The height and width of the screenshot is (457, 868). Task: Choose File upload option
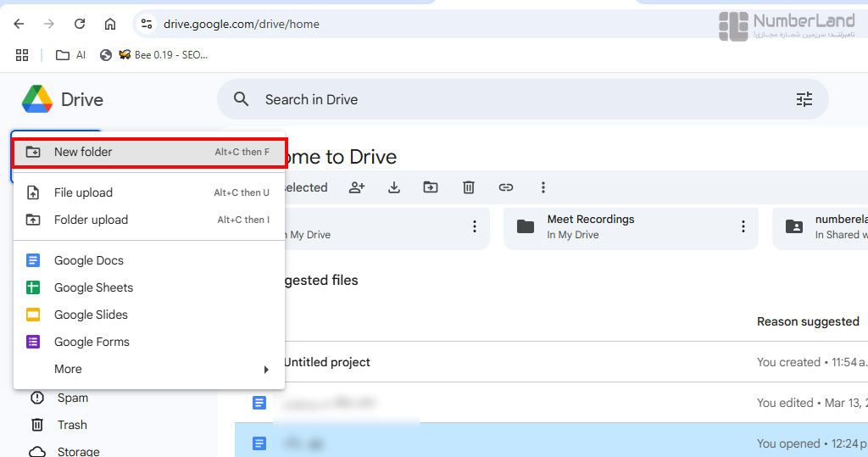(x=149, y=192)
